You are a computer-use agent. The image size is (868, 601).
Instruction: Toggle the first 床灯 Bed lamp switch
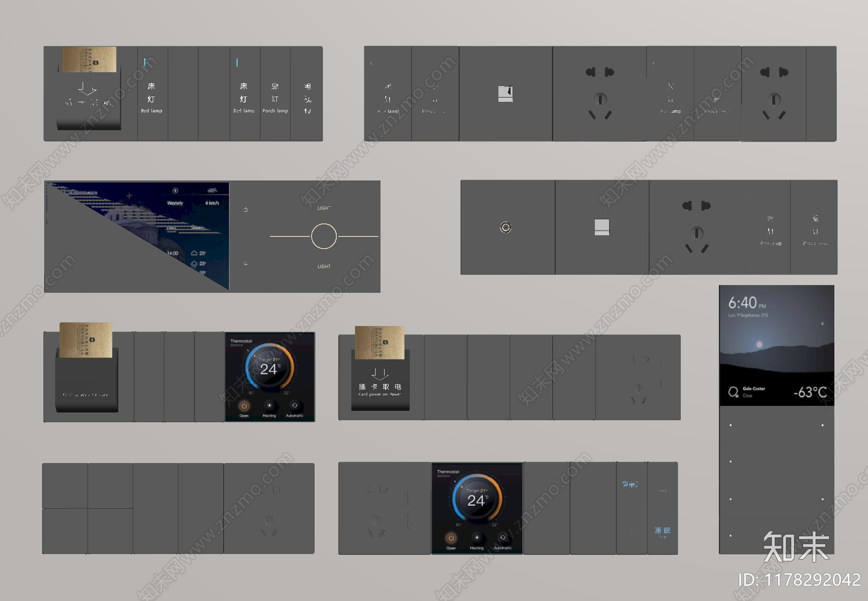click(x=152, y=94)
